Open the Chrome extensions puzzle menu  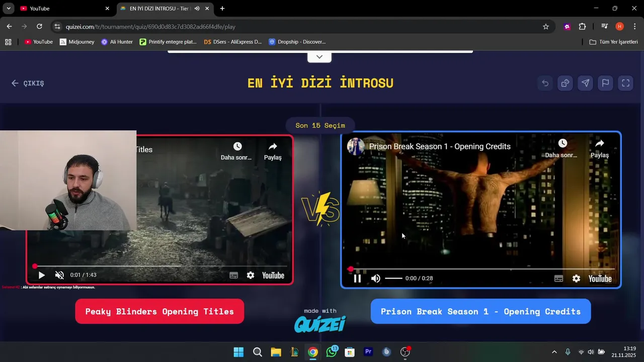click(582, 27)
